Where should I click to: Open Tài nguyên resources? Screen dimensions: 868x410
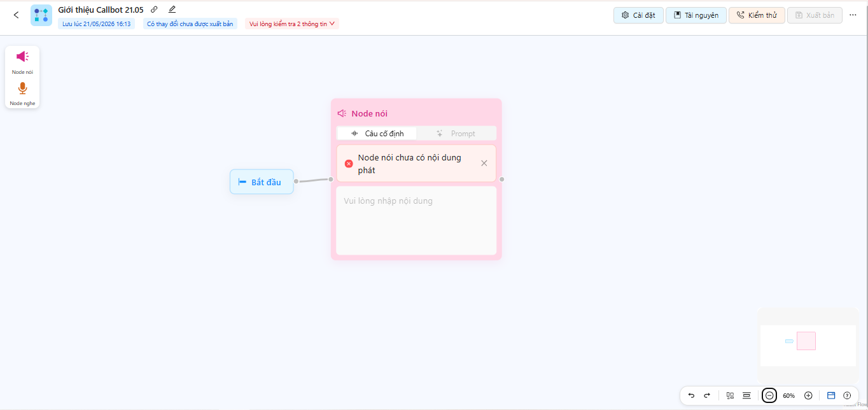(696, 15)
